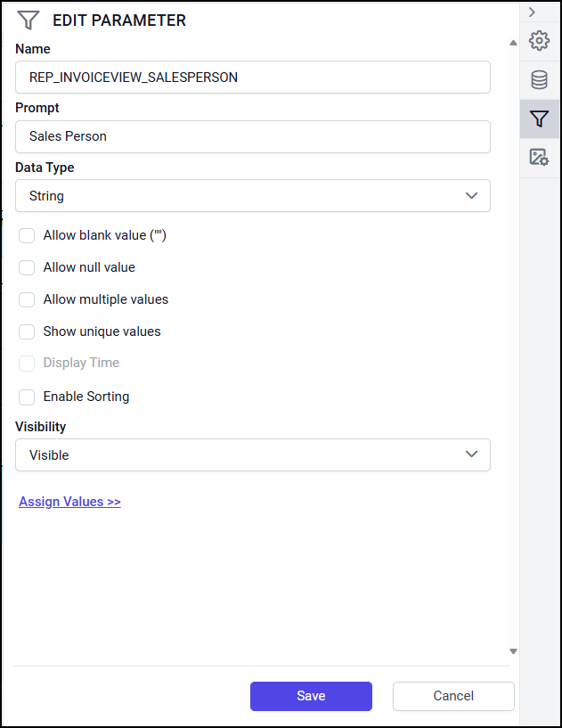This screenshot has width=562, height=728.
Task: Save the parameter changes
Action: [x=311, y=696]
